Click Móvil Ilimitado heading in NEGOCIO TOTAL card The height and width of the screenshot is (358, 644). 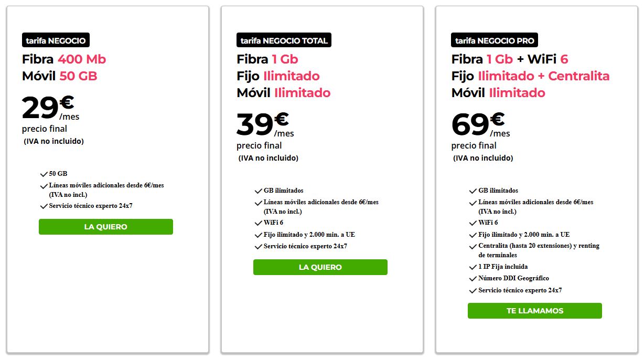pyautogui.click(x=283, y=93)
